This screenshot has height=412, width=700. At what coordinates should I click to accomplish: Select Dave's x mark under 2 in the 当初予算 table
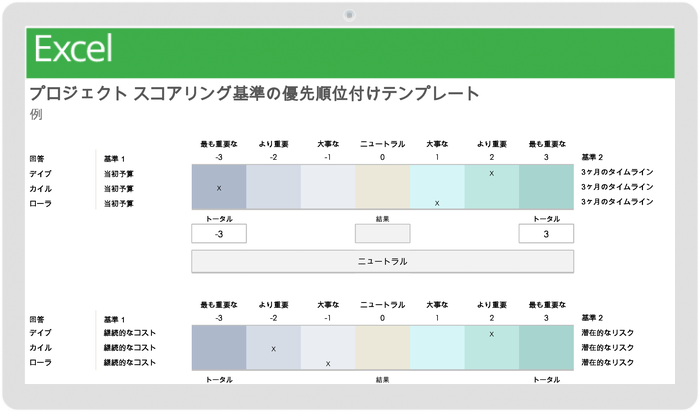coord(492,173)
